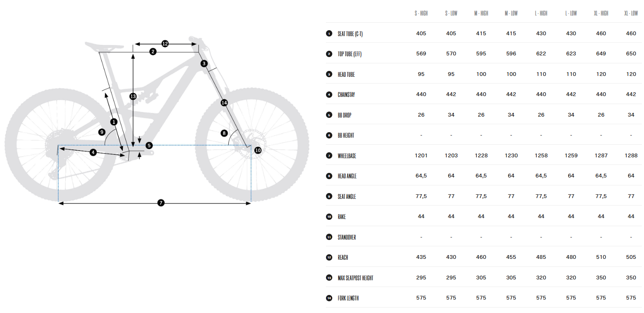Click the number 6 badge beside BB HEIGHT
This screenshot has width=644, height=313.
coord(329,136)
